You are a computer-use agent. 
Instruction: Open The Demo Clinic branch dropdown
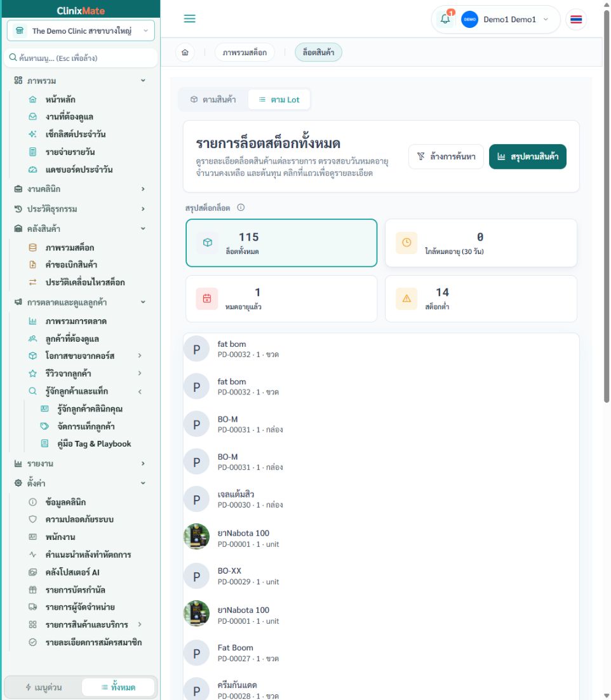click(x=81, y=30)
